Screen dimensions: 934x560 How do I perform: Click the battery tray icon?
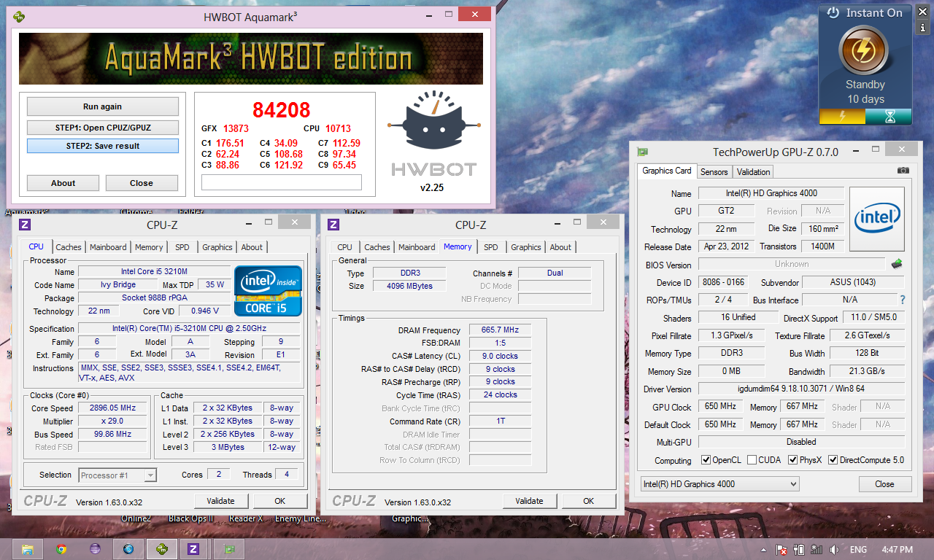799,549
